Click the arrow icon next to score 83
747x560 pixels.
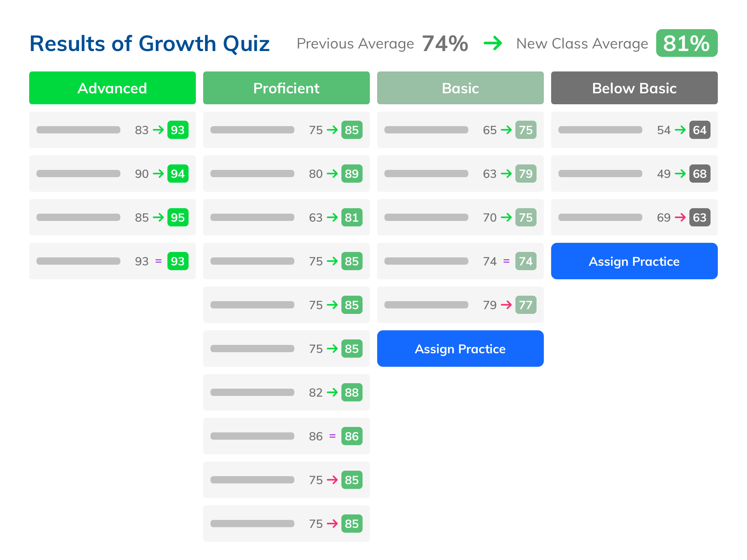point(158,130)
